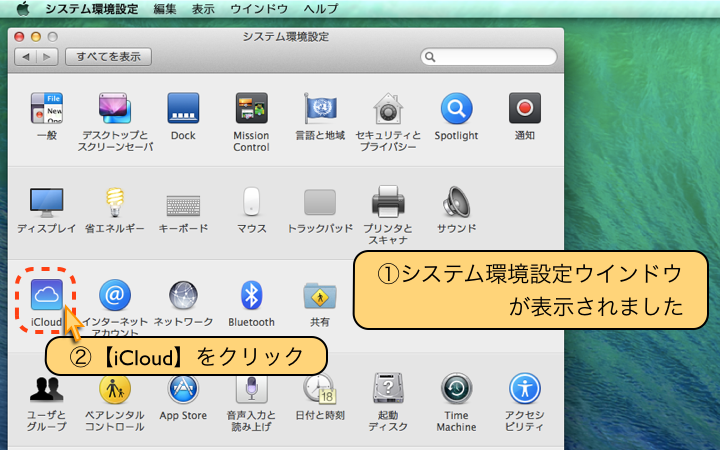The width and height of the screenshot is (720, 450).
Task: Go forward with the right arrow button
Action: (x=47, y=57)
